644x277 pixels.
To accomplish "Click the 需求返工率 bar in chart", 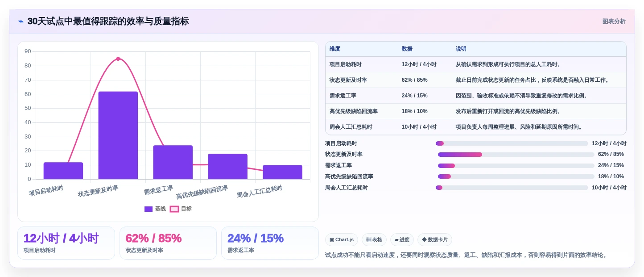I will (x=173, y=162).
